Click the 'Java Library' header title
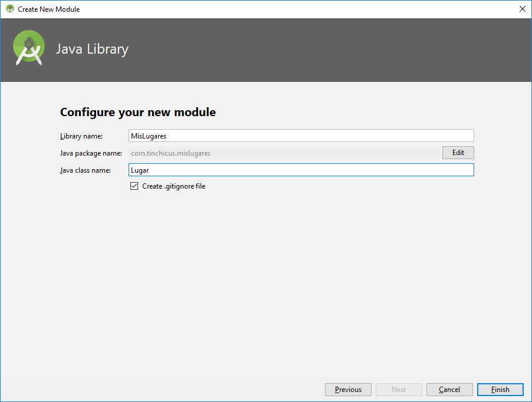 click(92, 49)
